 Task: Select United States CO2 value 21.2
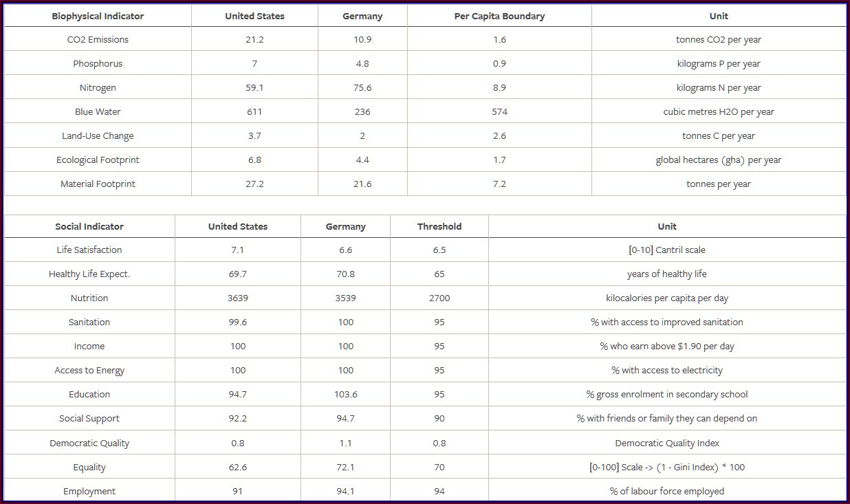254,39
